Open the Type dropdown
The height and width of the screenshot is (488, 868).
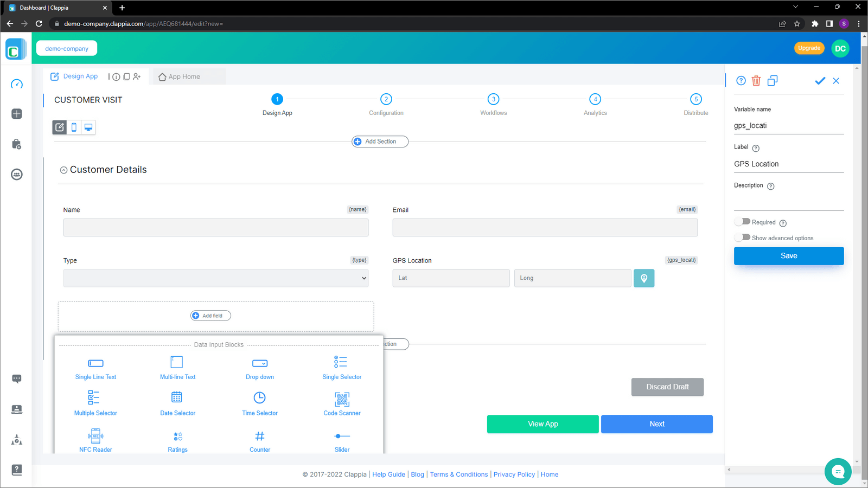216,278
